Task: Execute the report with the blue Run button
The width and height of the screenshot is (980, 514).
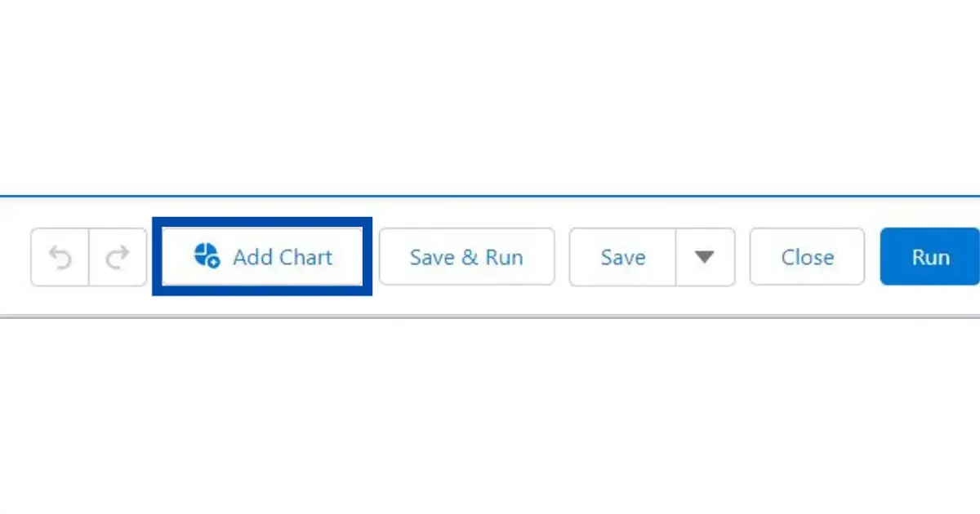Action: [x=929, y=257]
